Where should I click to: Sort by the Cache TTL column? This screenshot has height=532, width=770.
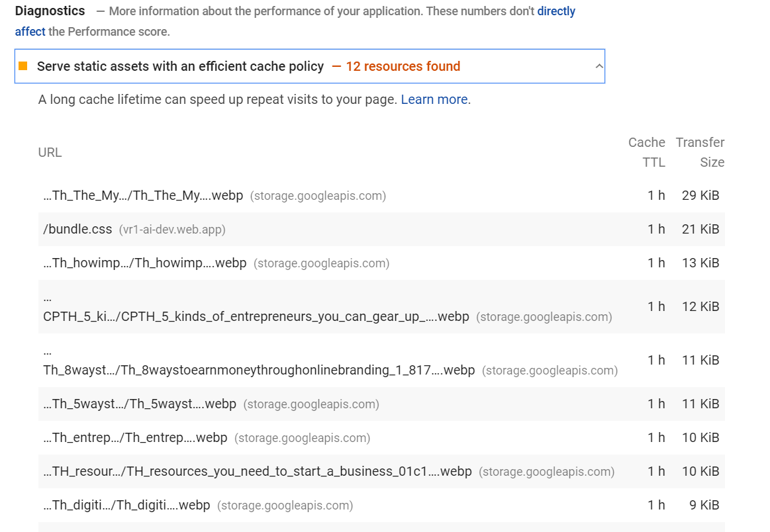point(647,152)
